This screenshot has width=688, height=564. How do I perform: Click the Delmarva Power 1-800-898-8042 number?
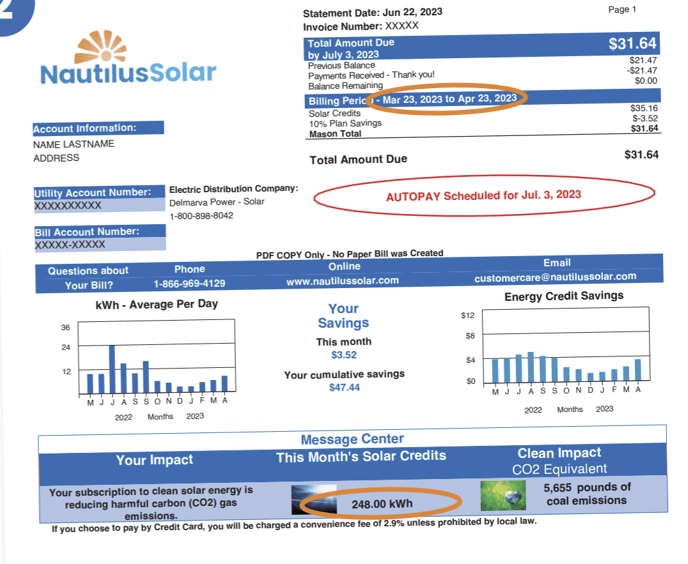(201, 216)
